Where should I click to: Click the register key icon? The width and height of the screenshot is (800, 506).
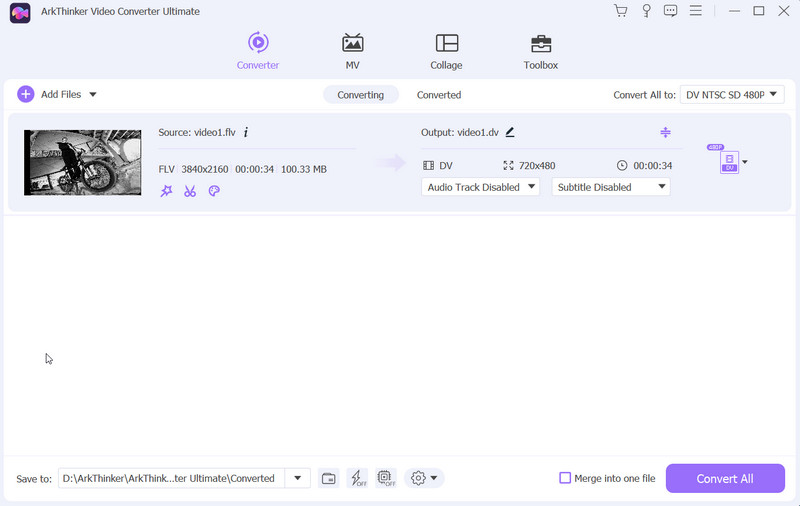[x=646, y=11]
